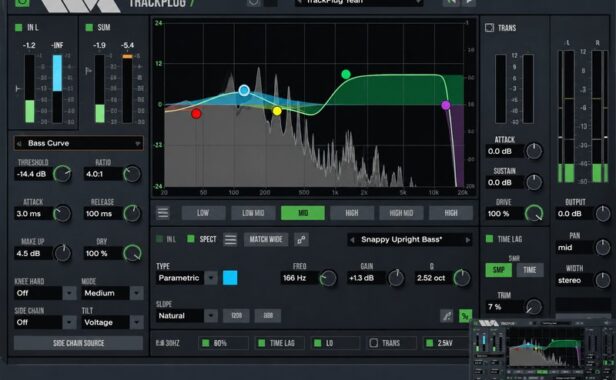Go to next preset after Snappy Upright Bass
The width and height of the screenshot is (616, 380).
click(x=468, y=240)
